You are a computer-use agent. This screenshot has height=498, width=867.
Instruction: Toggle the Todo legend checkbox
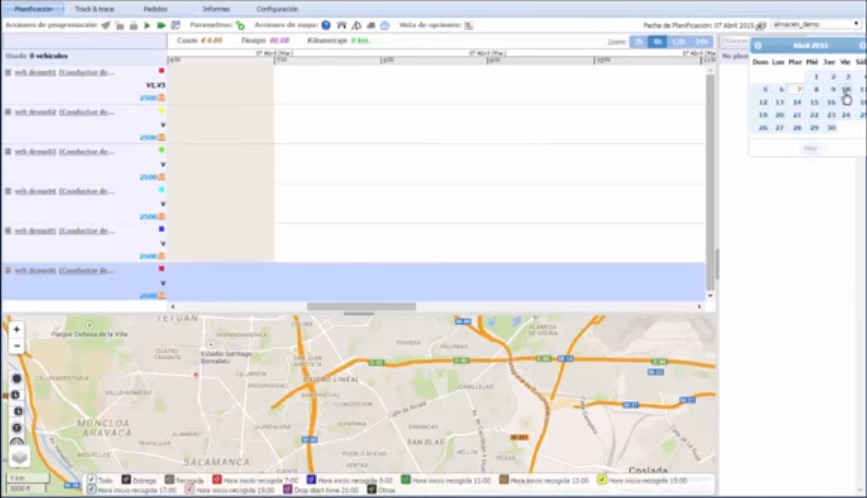coord(92,481)
